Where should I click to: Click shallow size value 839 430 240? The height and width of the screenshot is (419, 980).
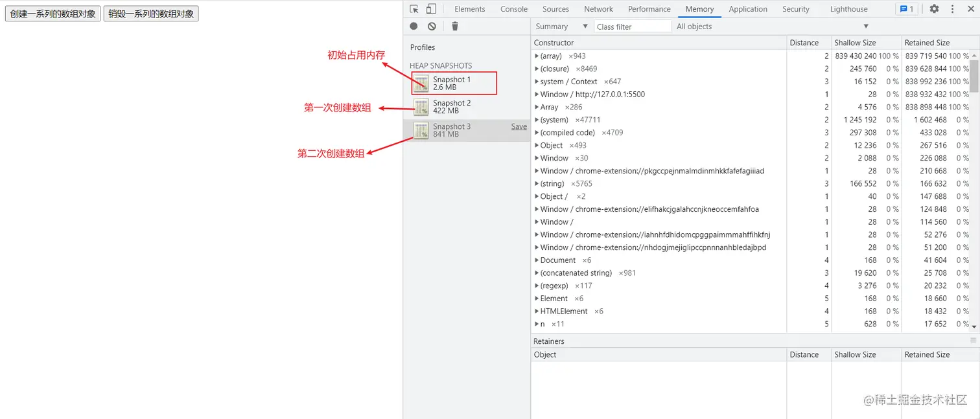(x=856, y=56)
